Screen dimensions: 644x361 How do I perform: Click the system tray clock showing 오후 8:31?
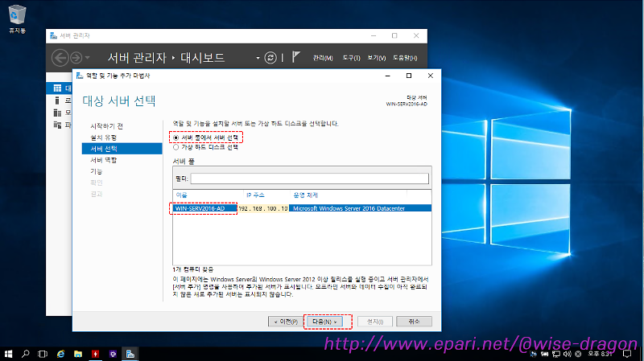600,354
